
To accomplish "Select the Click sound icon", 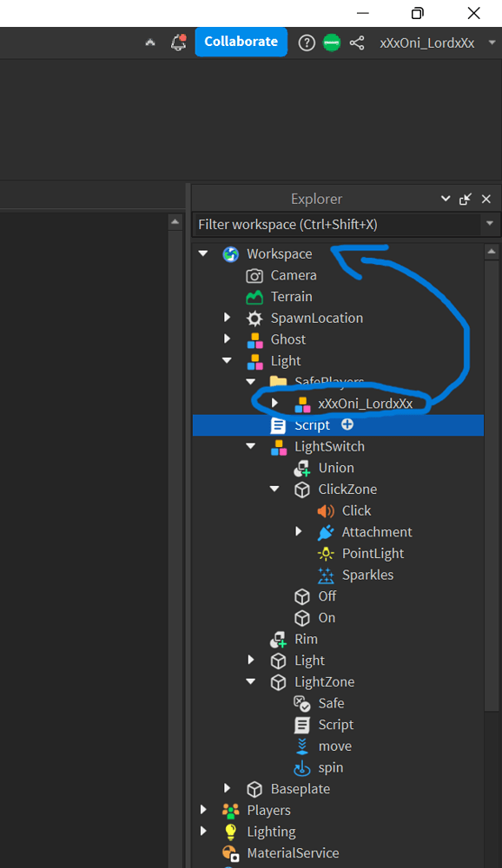I will 326,511.
